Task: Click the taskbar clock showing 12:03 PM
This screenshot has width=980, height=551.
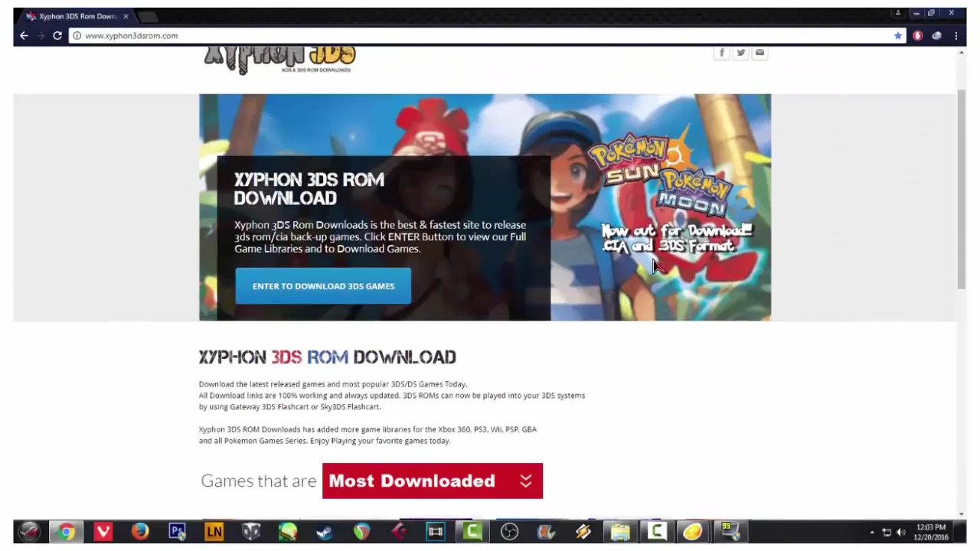Action: click(x=930, y=532)
